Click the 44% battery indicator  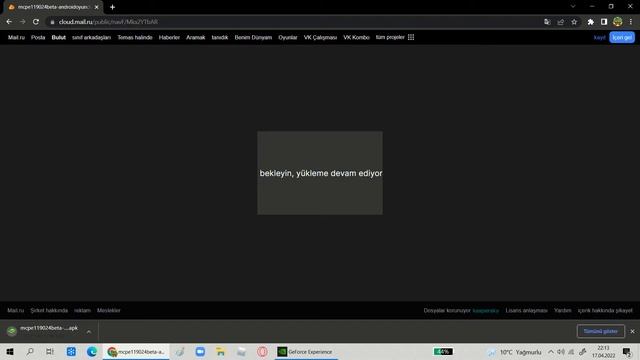(x=443, y=351)
